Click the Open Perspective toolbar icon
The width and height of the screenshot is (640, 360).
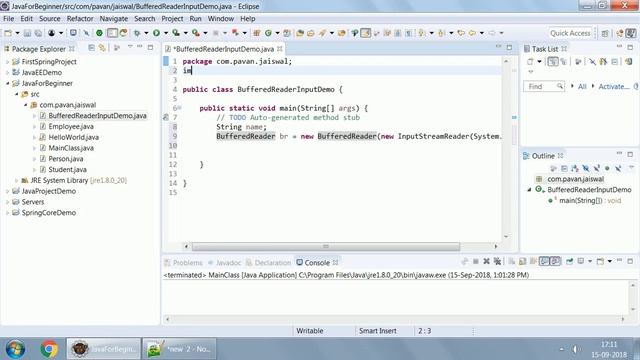(605, 33)
